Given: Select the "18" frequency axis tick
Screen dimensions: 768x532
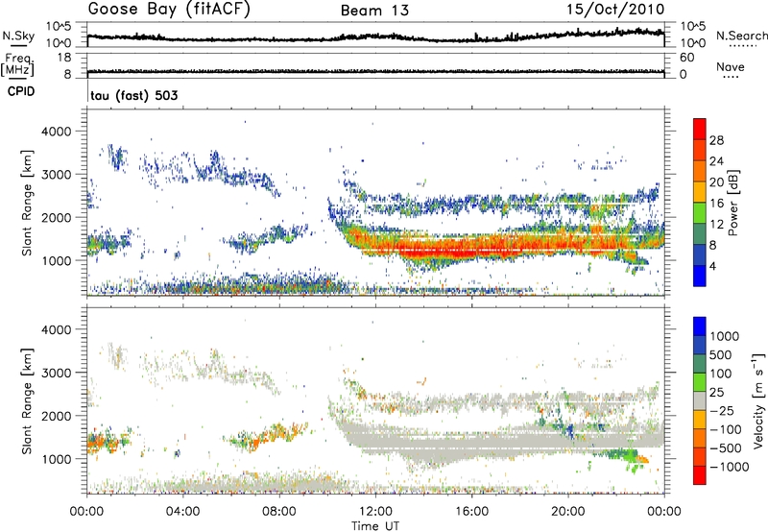Looking at the screenshot, I should [64, 58].
